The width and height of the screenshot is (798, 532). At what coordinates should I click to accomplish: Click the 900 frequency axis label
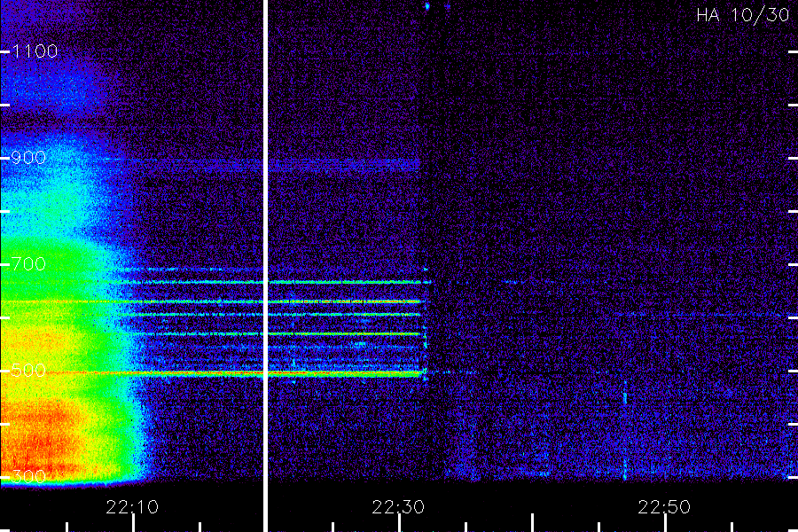28,157
